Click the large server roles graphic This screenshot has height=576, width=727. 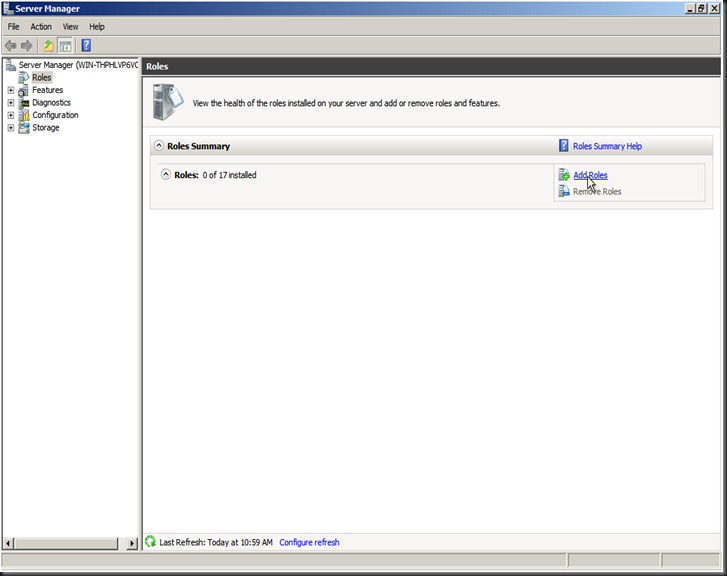168,102
